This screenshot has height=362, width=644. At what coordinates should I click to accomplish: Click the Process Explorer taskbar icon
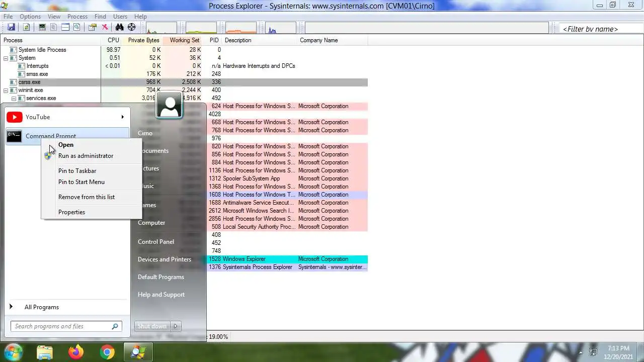click(138, 352)
